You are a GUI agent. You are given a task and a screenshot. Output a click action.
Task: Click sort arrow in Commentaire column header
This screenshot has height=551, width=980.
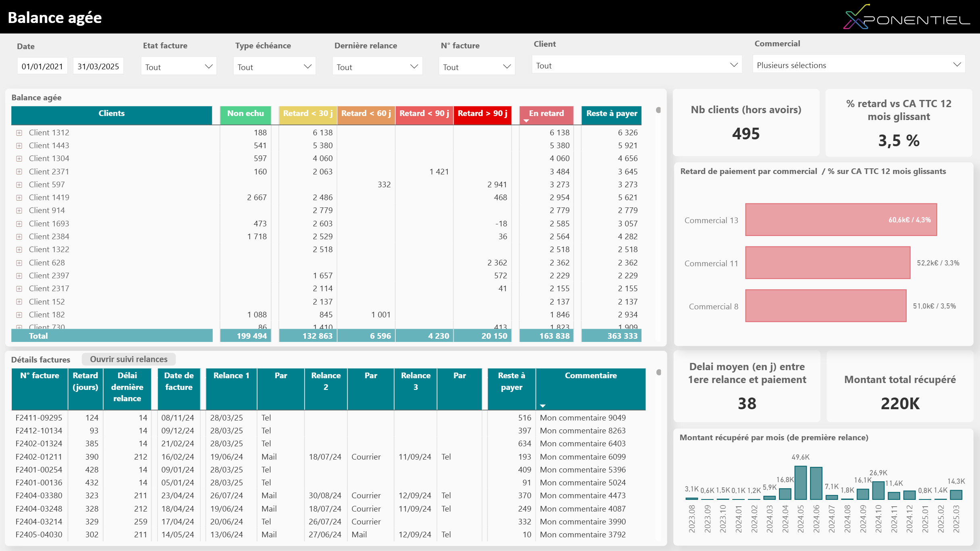[543, 406]
